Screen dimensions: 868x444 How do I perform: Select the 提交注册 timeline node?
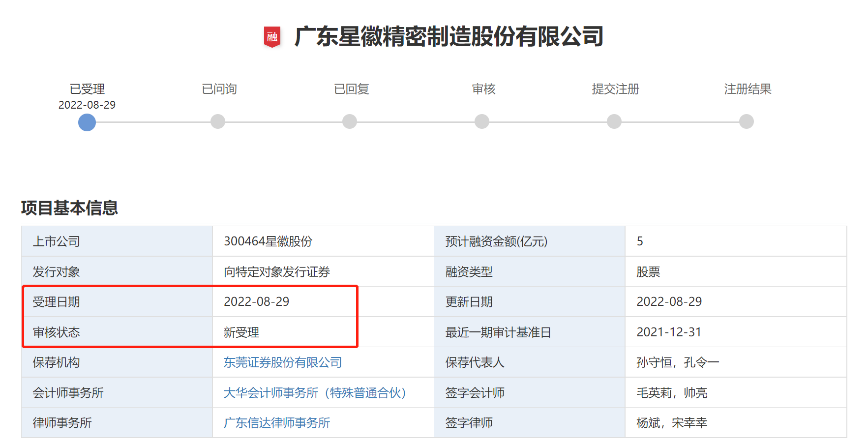coord(614,121)
